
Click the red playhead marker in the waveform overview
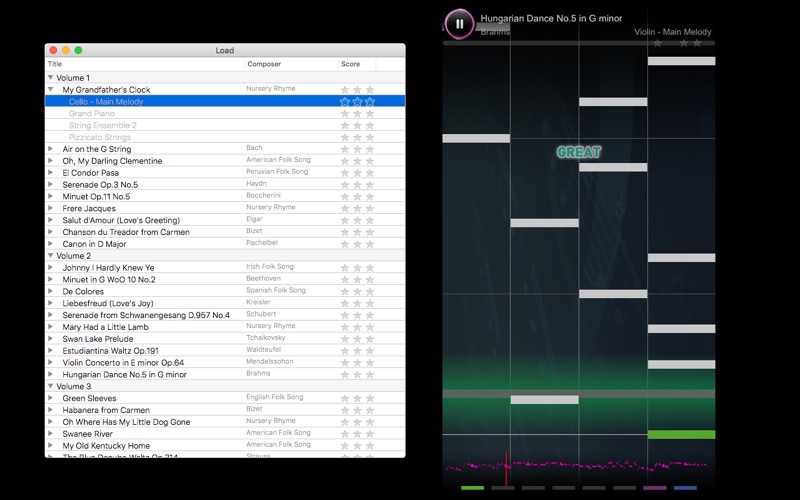506,468
